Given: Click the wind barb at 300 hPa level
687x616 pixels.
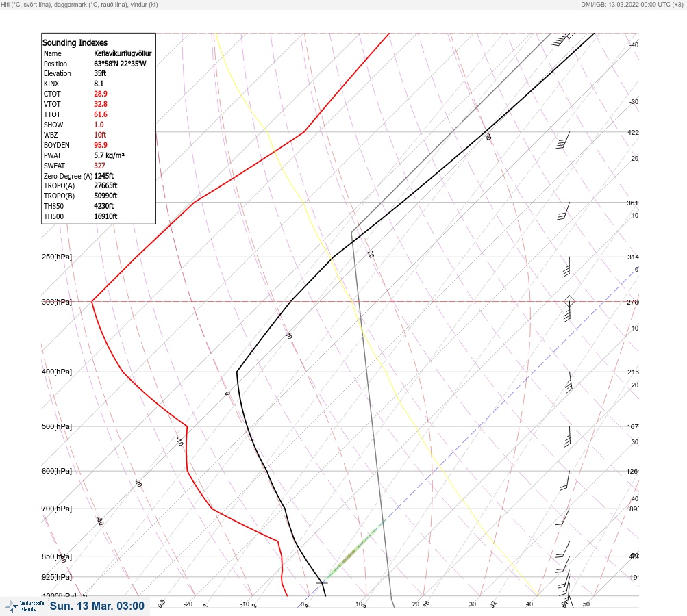Looking at the screenshot, I should click(569, 309).
